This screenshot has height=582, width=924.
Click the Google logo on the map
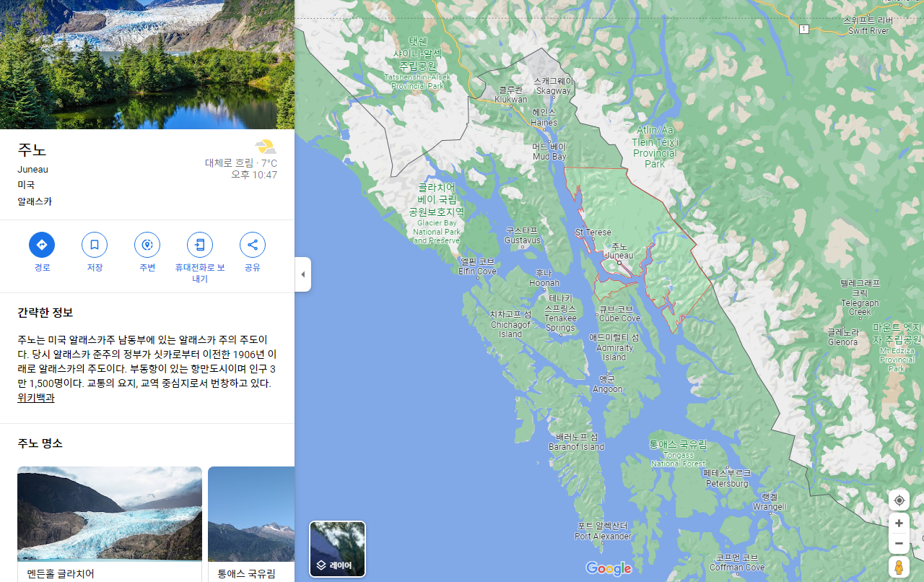[609, 569]
